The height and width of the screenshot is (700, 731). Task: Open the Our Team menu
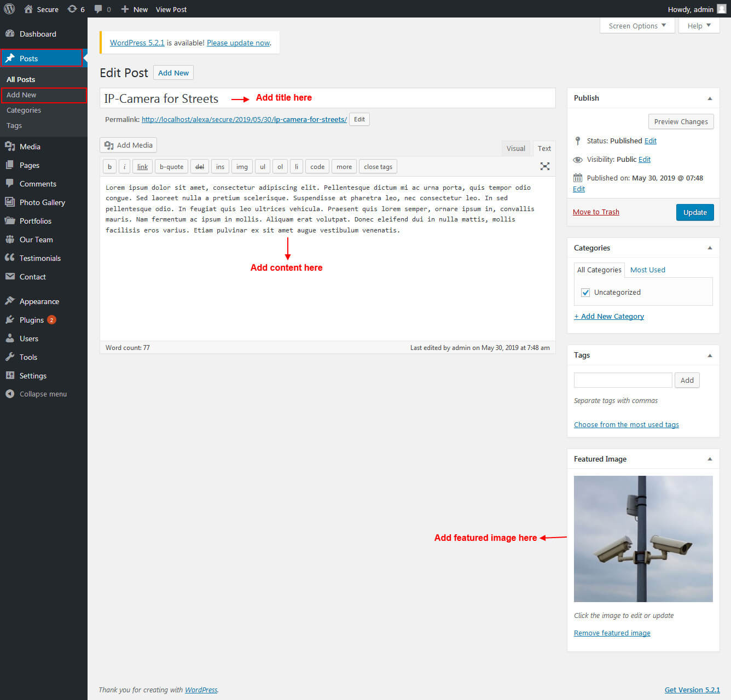click(x=44, y=240)
